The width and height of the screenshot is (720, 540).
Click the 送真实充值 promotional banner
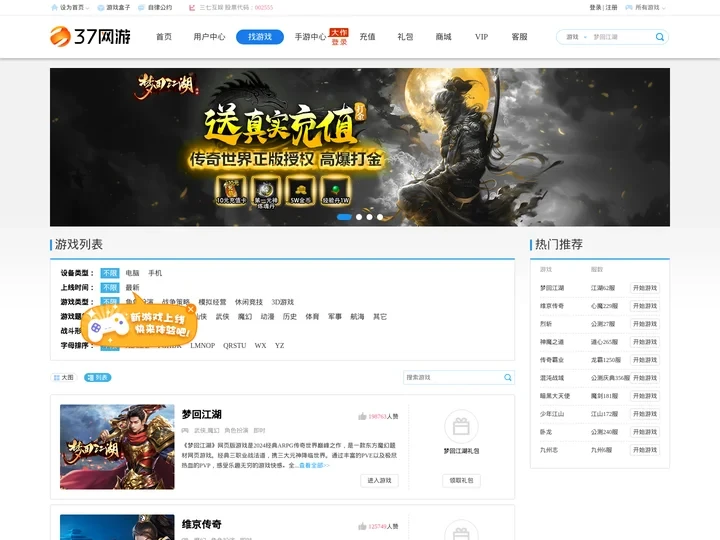click(360, 147)
